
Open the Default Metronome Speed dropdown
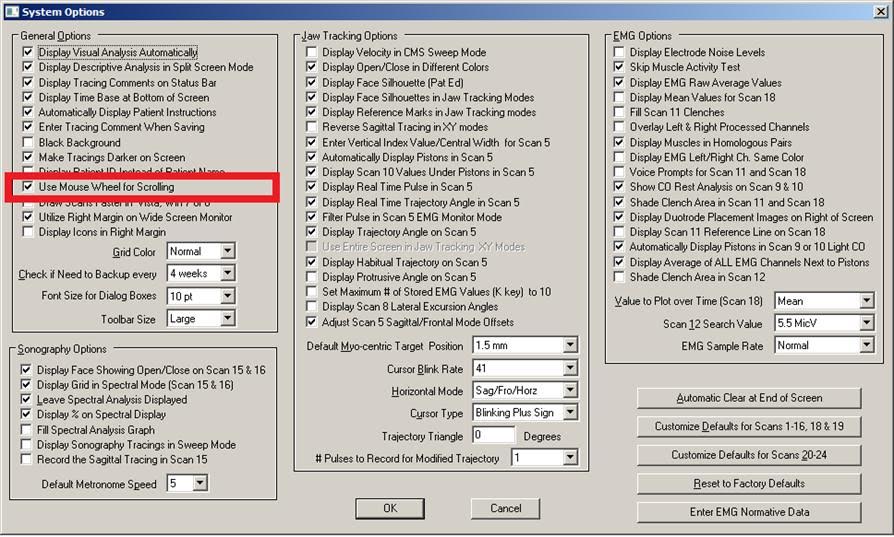point(199,483)
